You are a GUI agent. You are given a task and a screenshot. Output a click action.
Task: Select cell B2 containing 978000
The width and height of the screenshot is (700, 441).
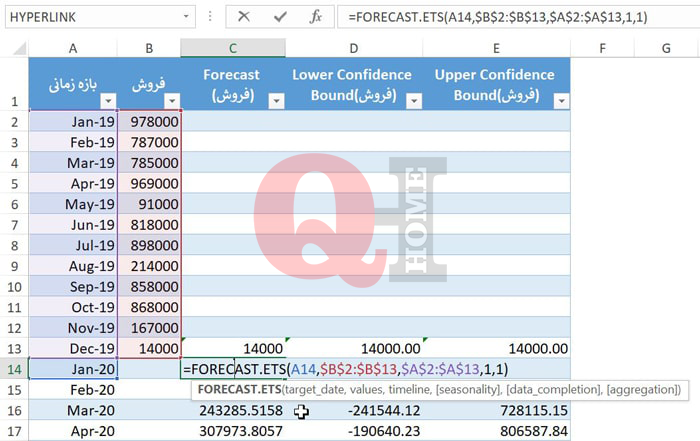click(x=149, y=120)
